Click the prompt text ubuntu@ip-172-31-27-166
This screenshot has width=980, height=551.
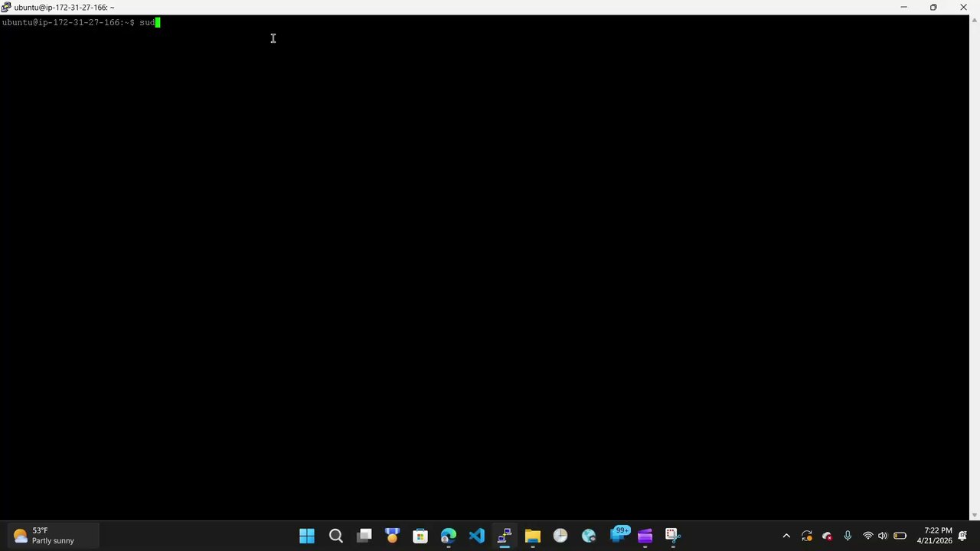click(61, 22)
